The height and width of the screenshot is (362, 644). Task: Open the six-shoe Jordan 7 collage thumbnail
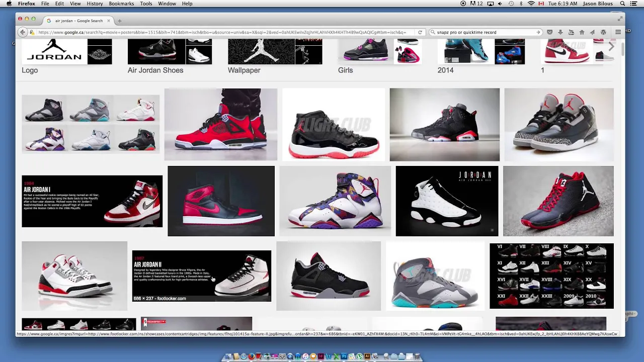[91, 124]
